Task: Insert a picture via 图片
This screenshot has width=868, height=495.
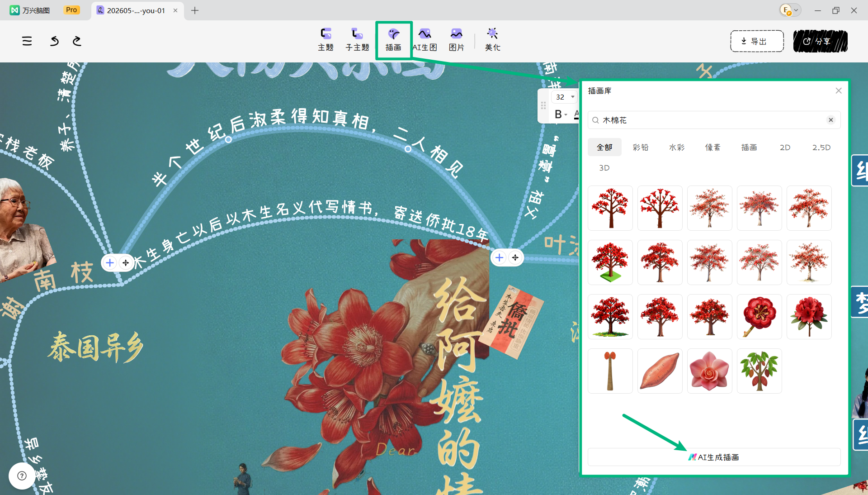Action: (x=456, y=40)
